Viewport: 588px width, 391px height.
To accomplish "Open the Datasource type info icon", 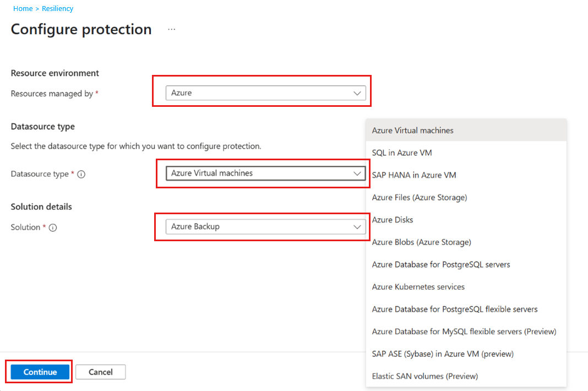I will [x=81, y=174].
